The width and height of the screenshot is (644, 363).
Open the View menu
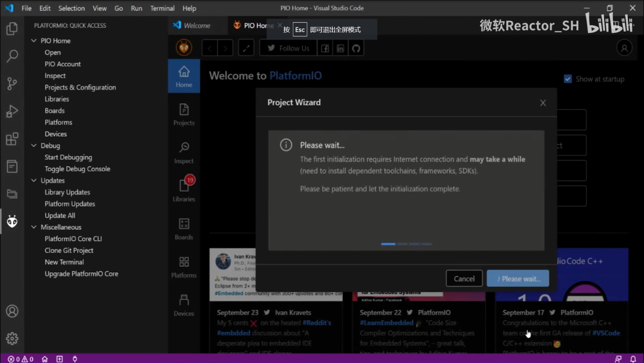click(100, 8)
